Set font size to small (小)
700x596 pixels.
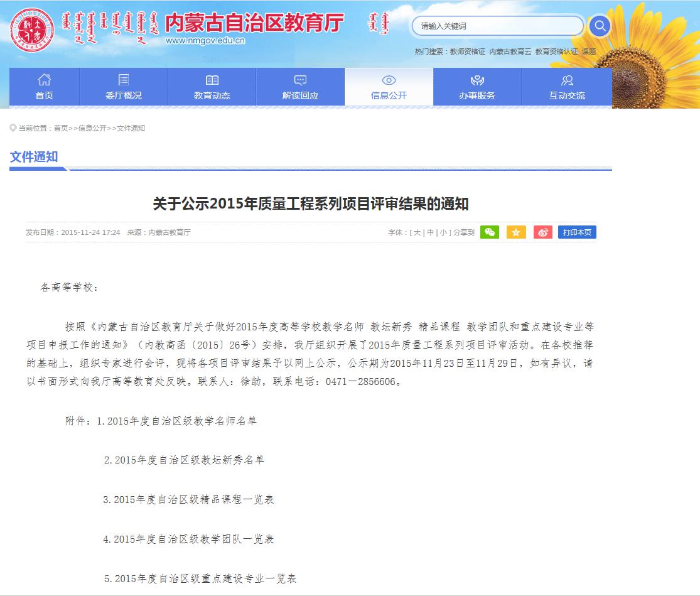point(443,233)
